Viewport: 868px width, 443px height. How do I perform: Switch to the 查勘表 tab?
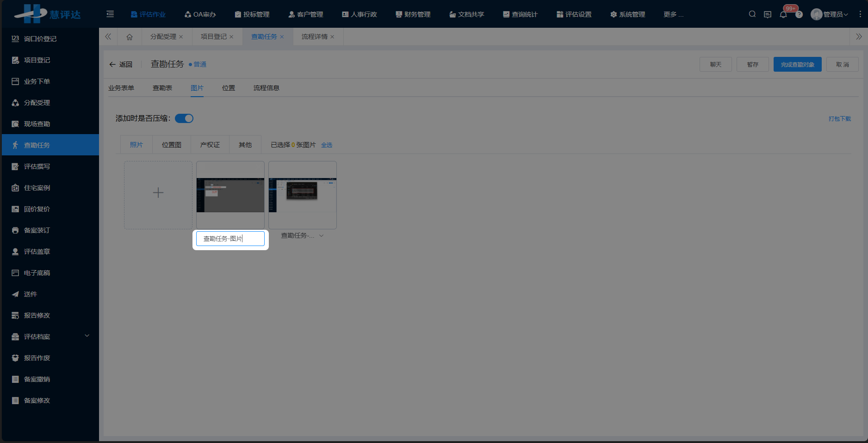pyautogui.click(x=162, y=88)
